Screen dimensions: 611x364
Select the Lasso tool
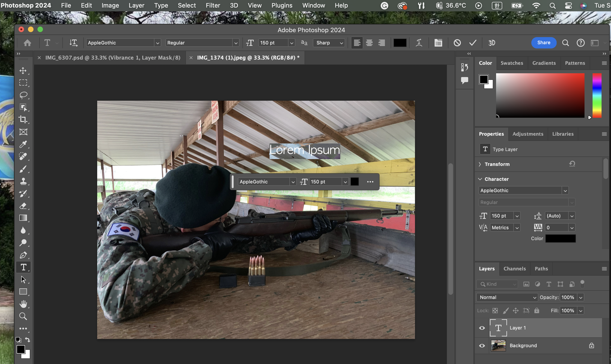(23, 95)
